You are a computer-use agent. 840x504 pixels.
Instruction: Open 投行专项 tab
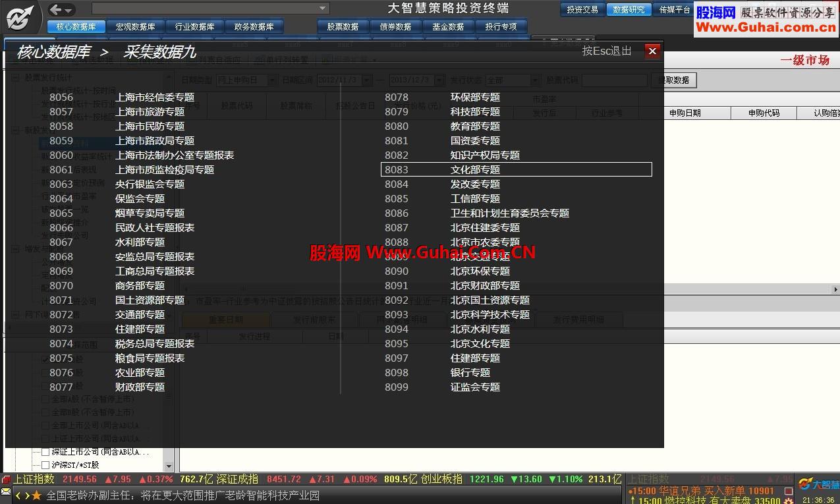tap(501, 27)
